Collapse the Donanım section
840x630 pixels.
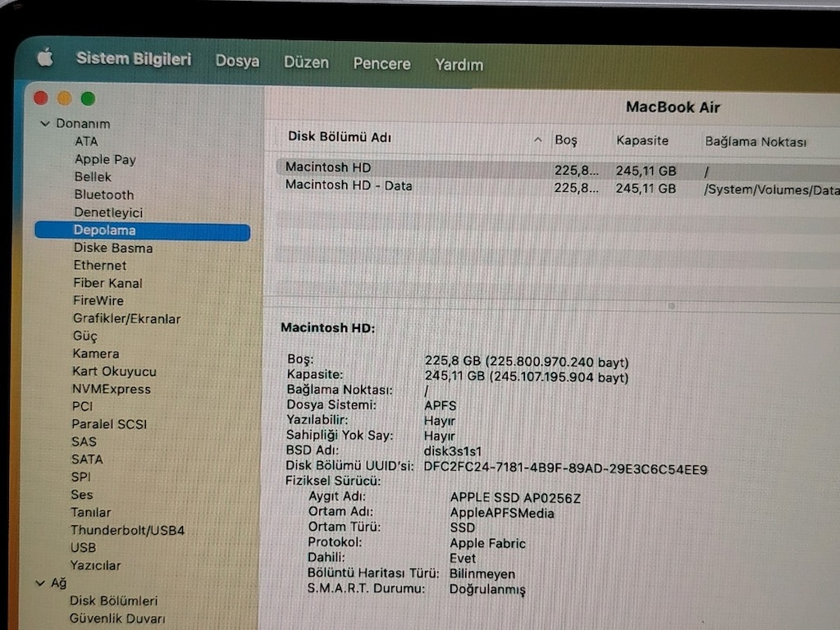coord(45,124)
